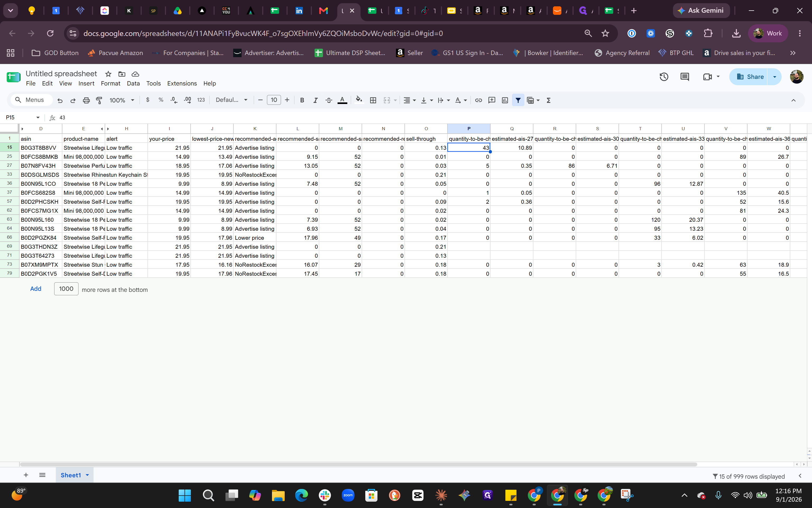Open the borders tool
Viewport: 812px width, 508px height.
373,100
